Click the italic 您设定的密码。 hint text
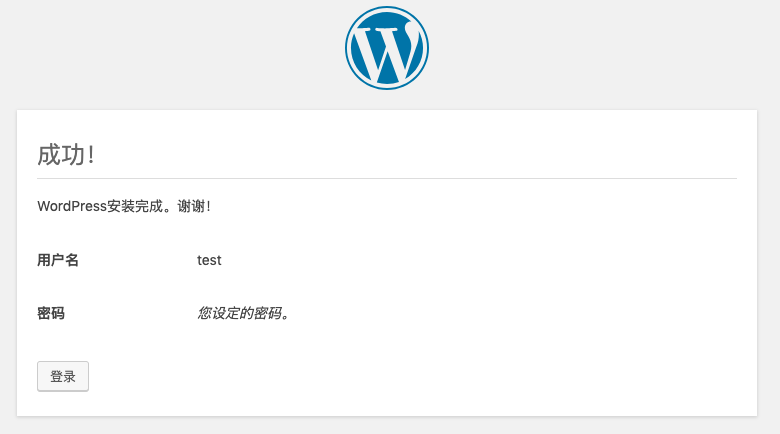The height and width of the screenshot is (434, 780). click(243, 313)
